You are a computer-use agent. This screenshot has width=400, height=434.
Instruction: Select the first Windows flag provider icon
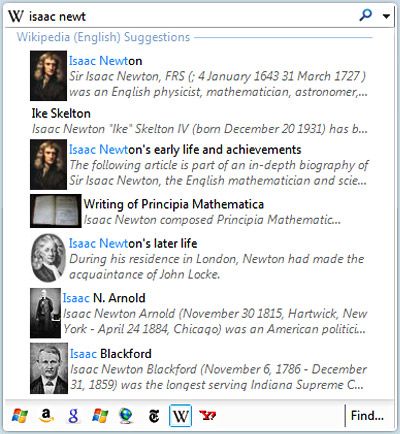coord(20,416)
